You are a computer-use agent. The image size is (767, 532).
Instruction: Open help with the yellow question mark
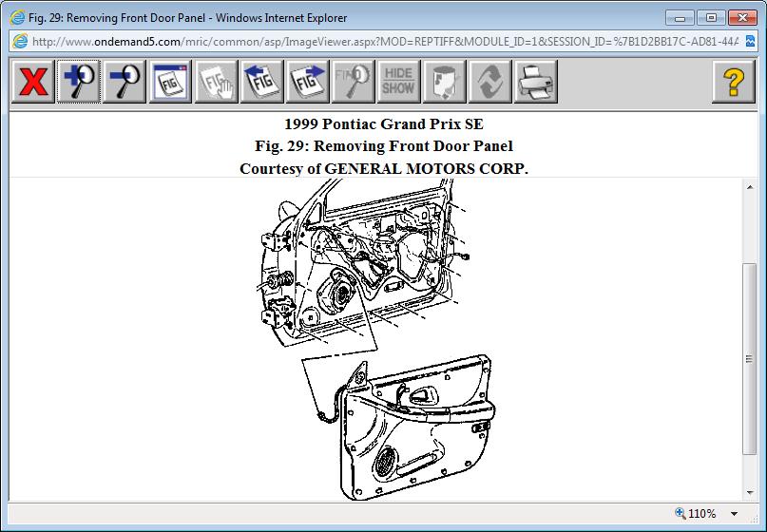pos(733,82)
